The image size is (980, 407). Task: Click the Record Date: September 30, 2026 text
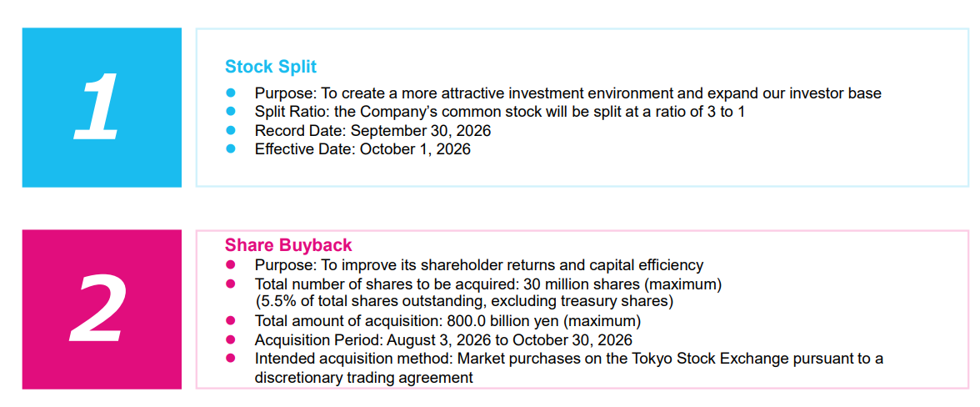[x=372, y=131]
